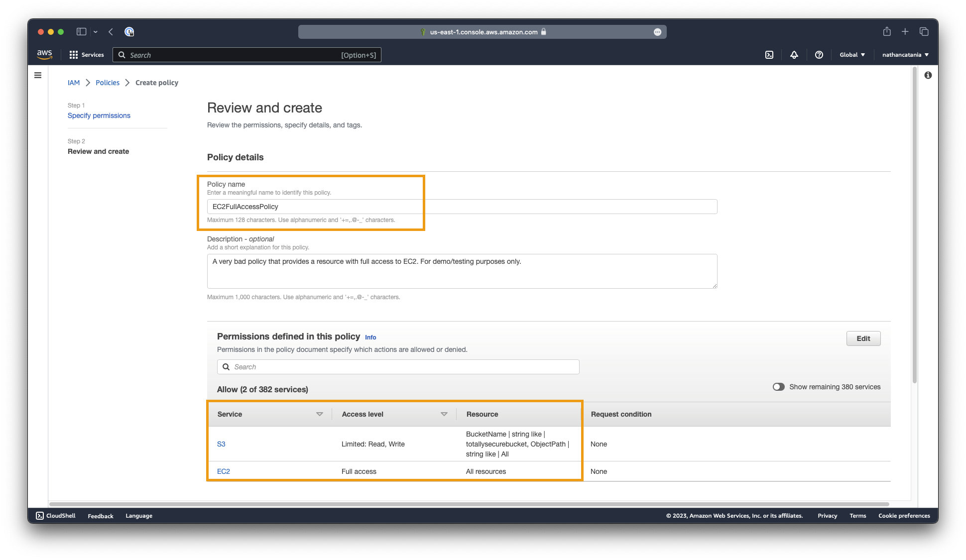The width and height of the screenshot is (966, 560).
Task: Open the Services grid menu
Action: [x=74, y=55]
